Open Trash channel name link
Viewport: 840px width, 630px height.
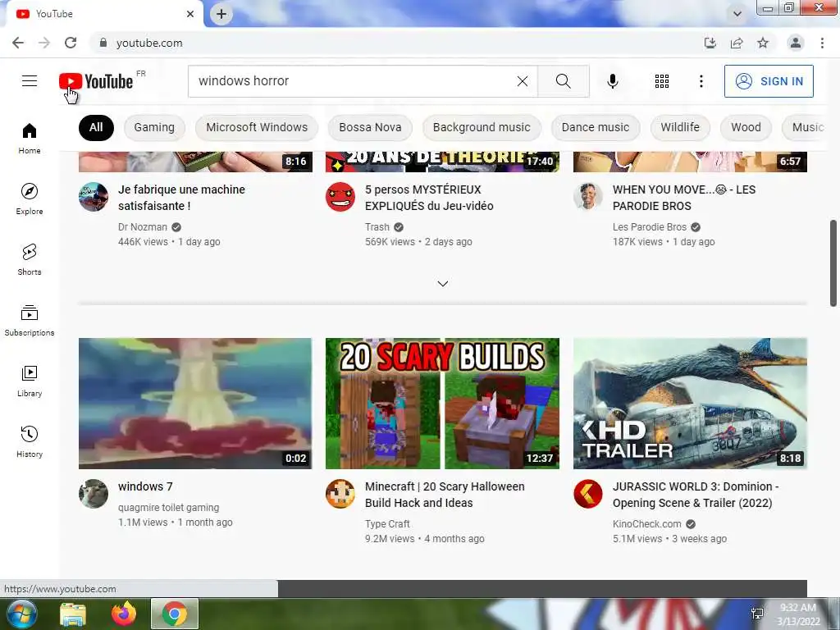click(377, 227)
